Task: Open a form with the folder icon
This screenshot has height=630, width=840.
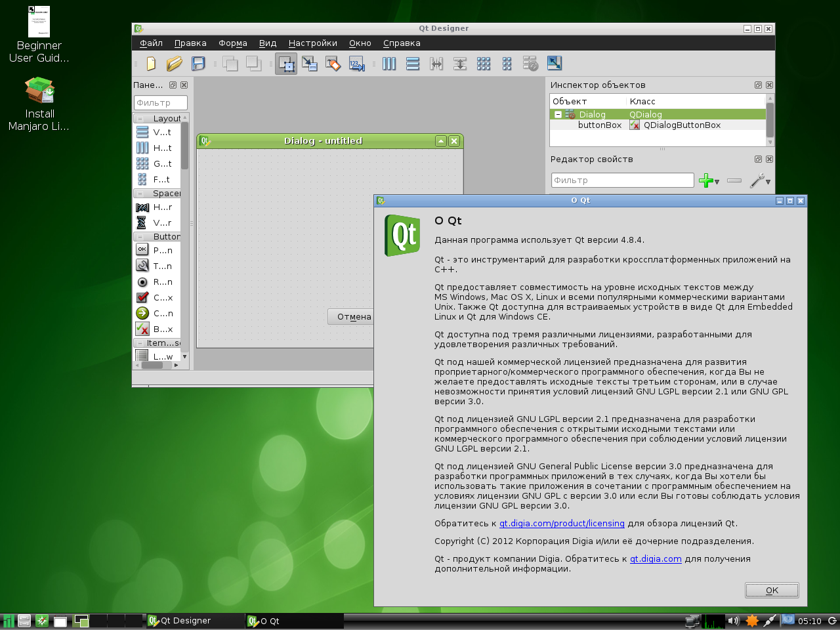Action: pyautogui.click(x=174, y=64)
